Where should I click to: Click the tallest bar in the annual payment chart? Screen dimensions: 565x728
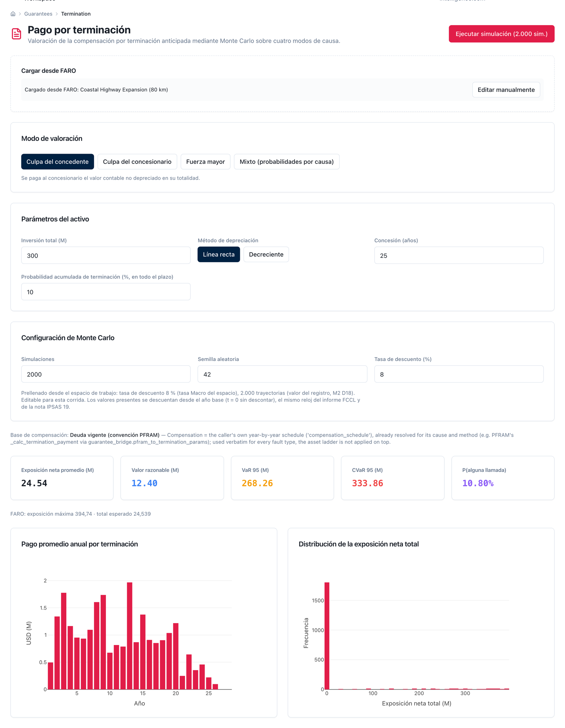(130, 636)
